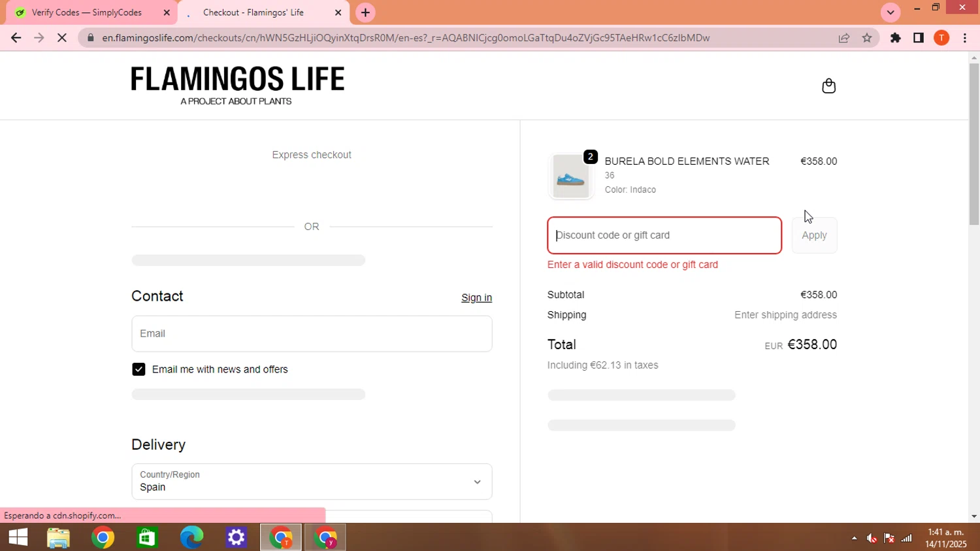Screen dimensions: 980x551
Task: Open the shopping bag cart icon
Action: pyautogui.click(x=828, y=86)
